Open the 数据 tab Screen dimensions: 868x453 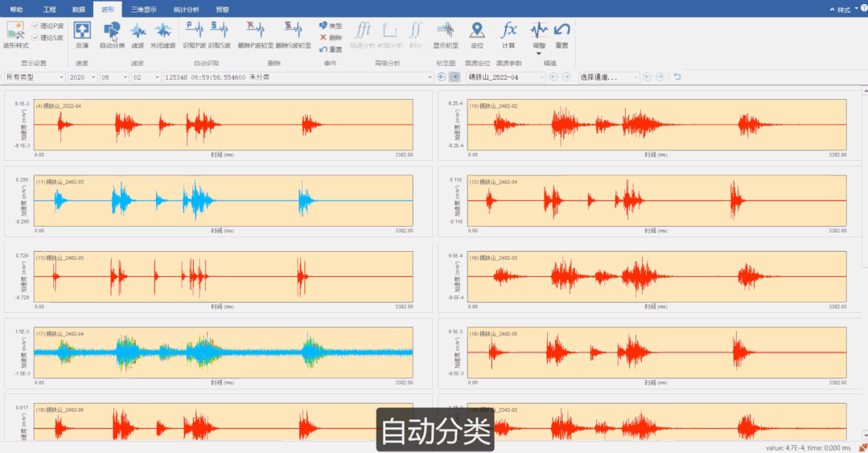click(79, 10)
